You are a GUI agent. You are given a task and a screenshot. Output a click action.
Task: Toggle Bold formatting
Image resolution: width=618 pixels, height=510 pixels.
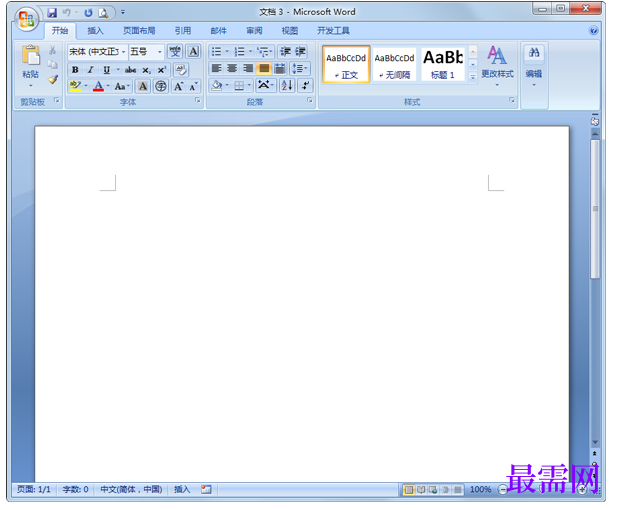click(x=75, y=70)
